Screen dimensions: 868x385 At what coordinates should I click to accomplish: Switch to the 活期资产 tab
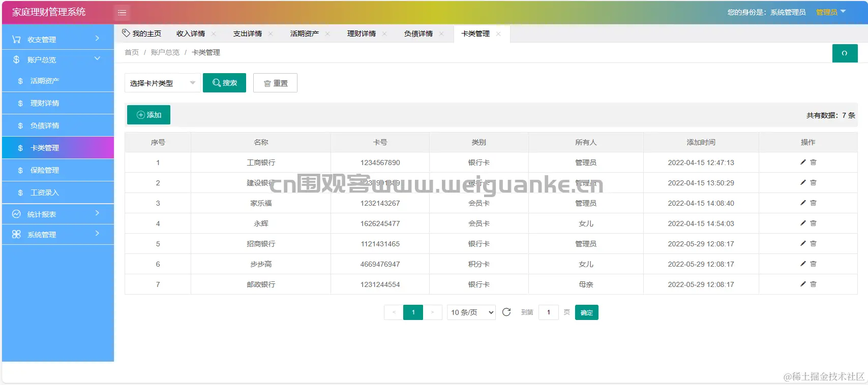pyautogui.click(x=305, y=34)
